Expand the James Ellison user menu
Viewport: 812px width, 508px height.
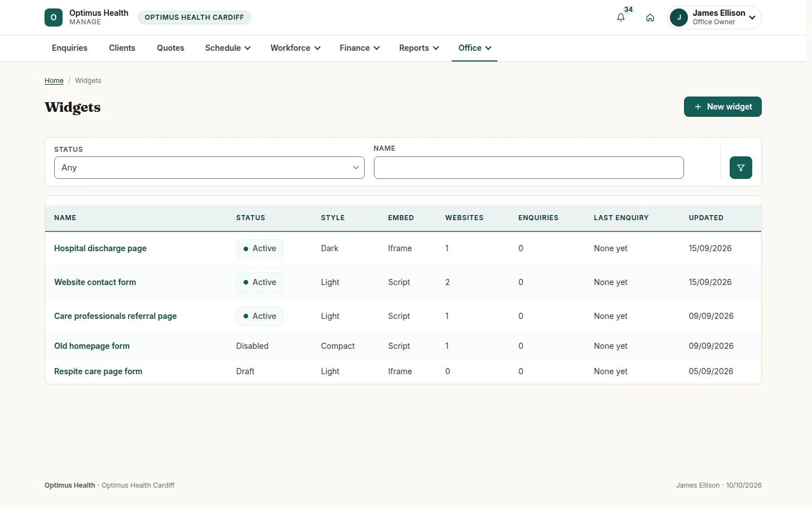pyautogui.click(x=714, y=17)
